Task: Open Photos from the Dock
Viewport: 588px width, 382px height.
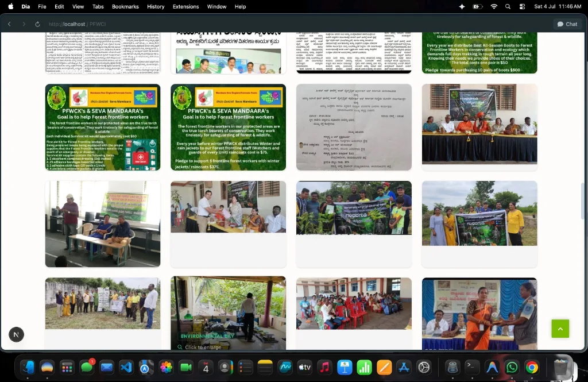Action: click(x=166, y=368)
